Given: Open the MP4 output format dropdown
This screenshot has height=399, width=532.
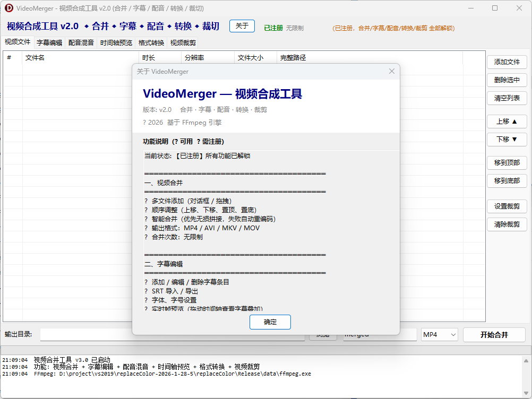Looking at the screenshot, I should pos(439,334).
